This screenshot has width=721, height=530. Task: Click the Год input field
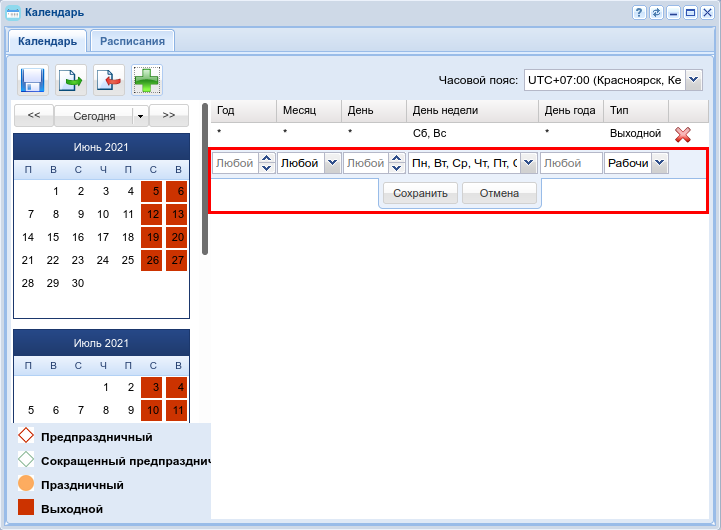tap(235, 163)
